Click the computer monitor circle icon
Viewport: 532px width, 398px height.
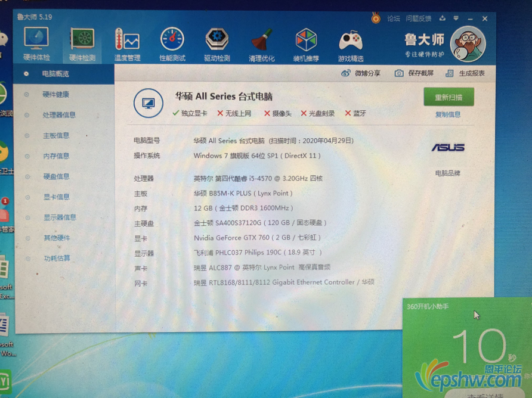(149, 103)
